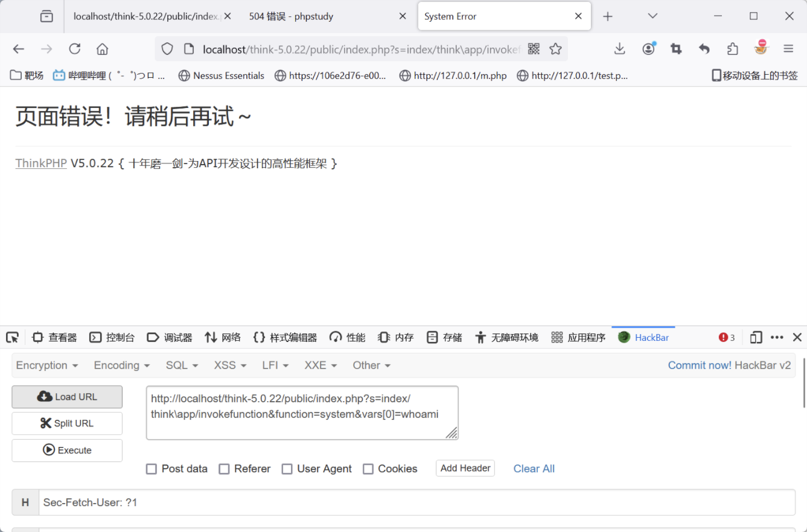The image size is (807, 532).
Task: Enable the User Agent checkbox
Action: pos(287,469)
